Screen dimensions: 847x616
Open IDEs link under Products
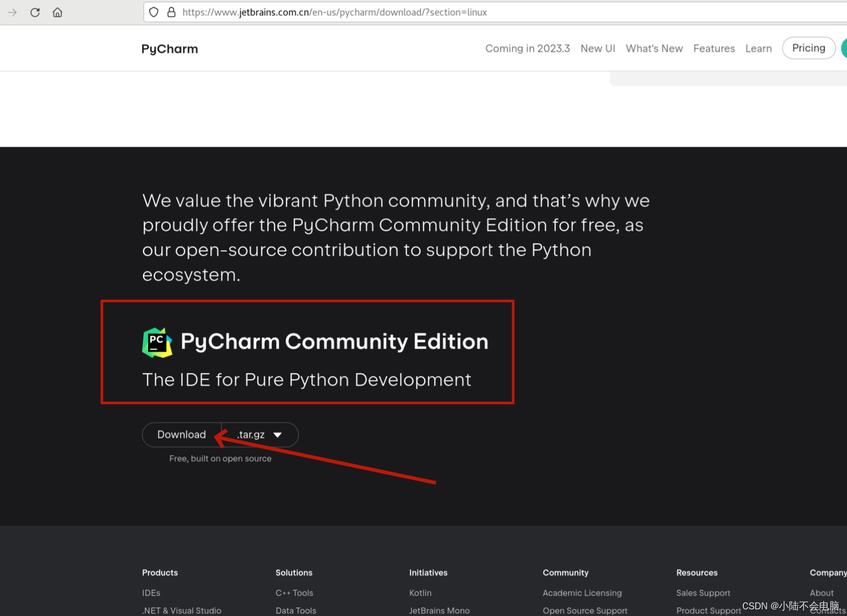point(151,593)
